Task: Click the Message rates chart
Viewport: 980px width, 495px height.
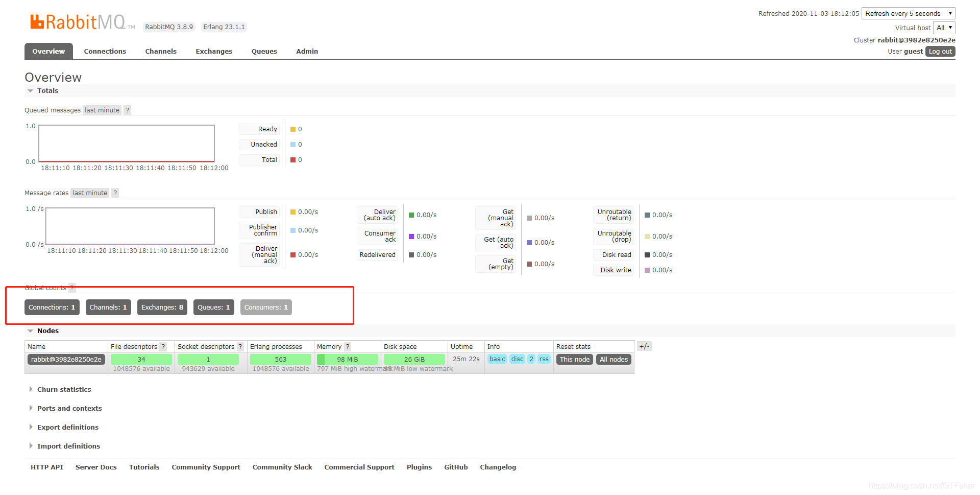Action: [130, 226]
